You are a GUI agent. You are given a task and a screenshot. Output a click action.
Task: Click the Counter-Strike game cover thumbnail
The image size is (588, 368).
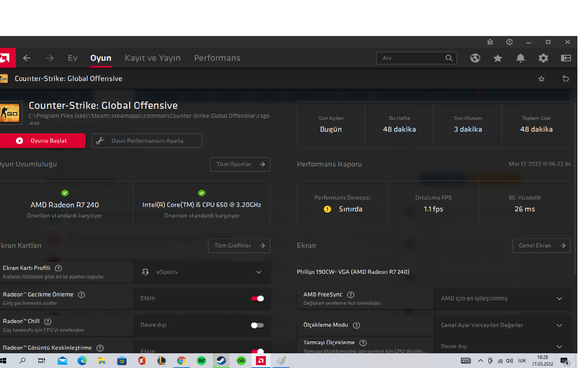click(11, 113)
